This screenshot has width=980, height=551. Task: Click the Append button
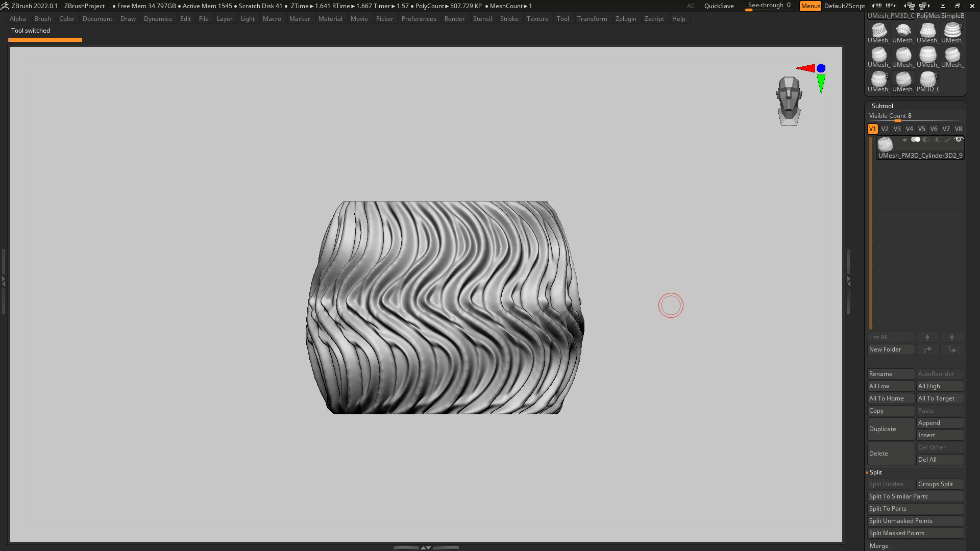coord(940,423)
